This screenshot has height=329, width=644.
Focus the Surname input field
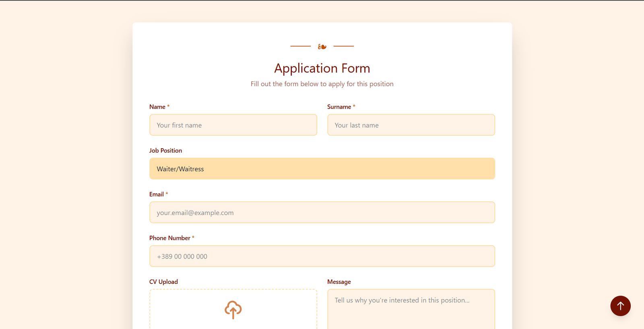[411, 125]
